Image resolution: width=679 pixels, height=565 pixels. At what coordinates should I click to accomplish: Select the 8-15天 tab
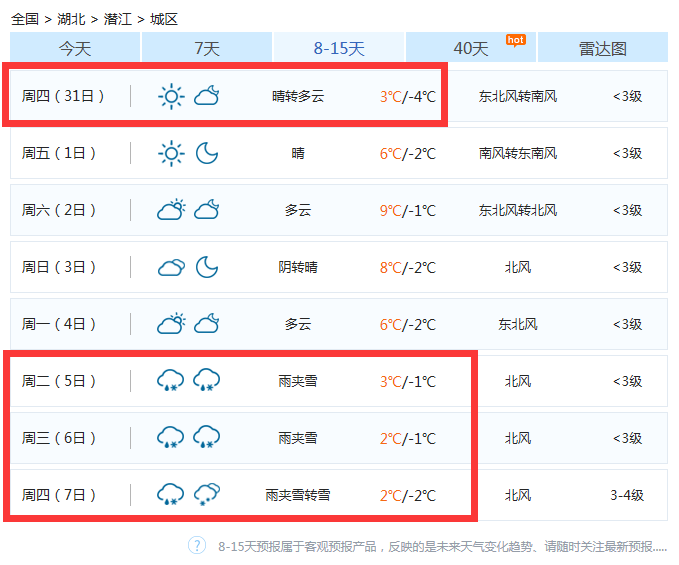[x=339, y=48]
